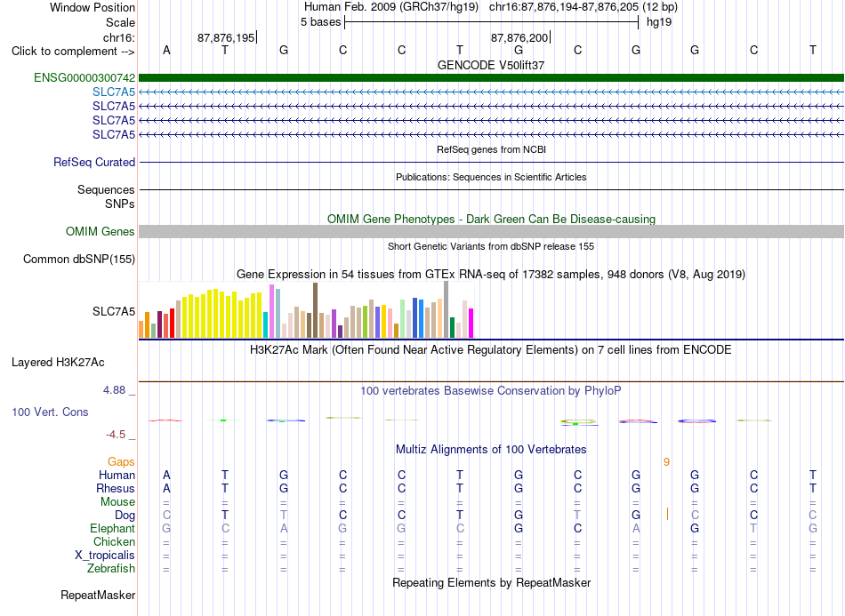Click the RefSeq Curated track label
Screen dimensions: 845x616
[x=94, y=162]
